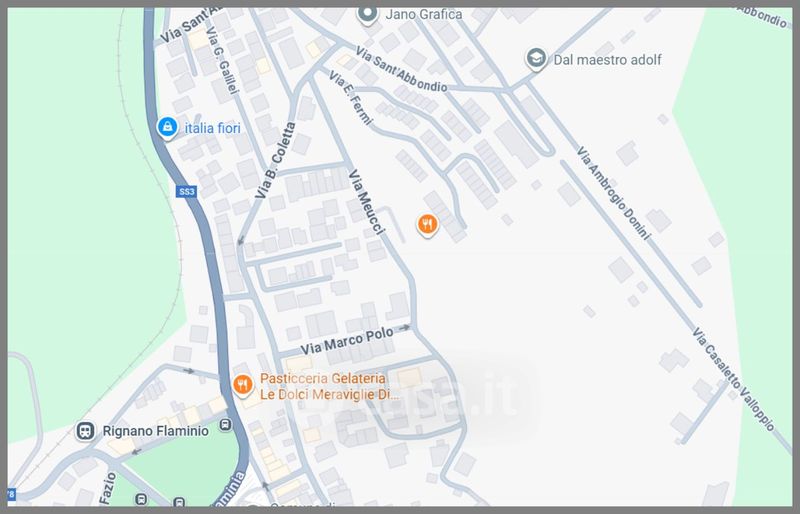Viewport: 800px width, 514px height.
Task: Select the Rignano Flaminio train station icon
Action: (x=85, y=431)
